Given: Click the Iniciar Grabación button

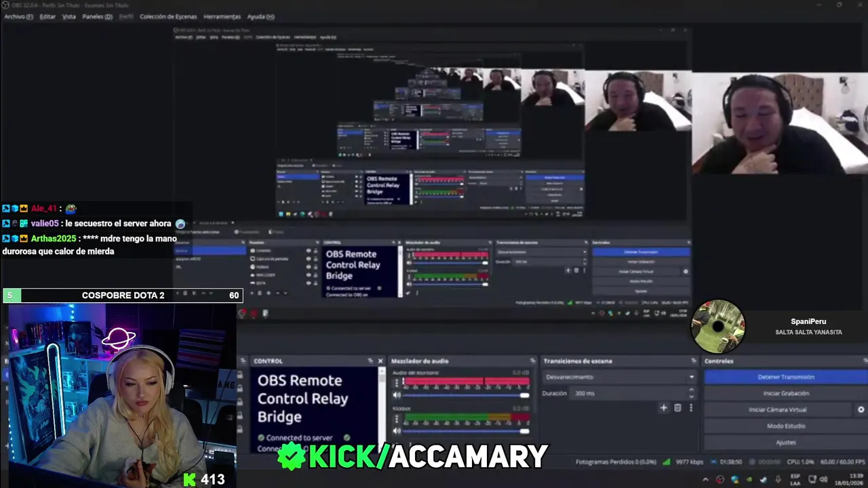Looking at the screenshot, I should tap(786, 393).
